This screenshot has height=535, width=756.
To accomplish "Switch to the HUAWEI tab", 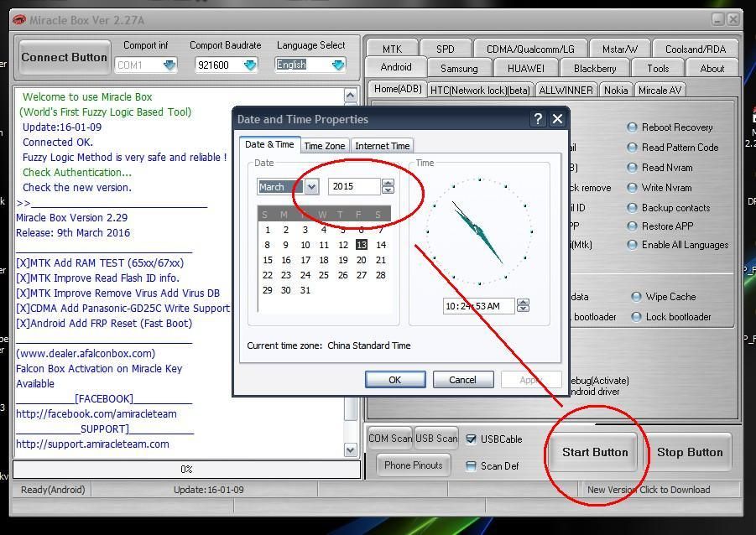I will (525, 69).
